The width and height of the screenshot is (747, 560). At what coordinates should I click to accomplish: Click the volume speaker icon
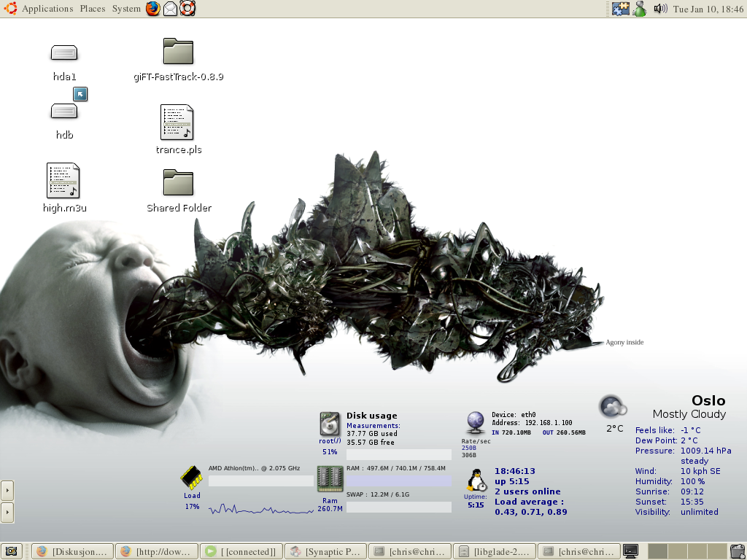[x=660, y=9]
